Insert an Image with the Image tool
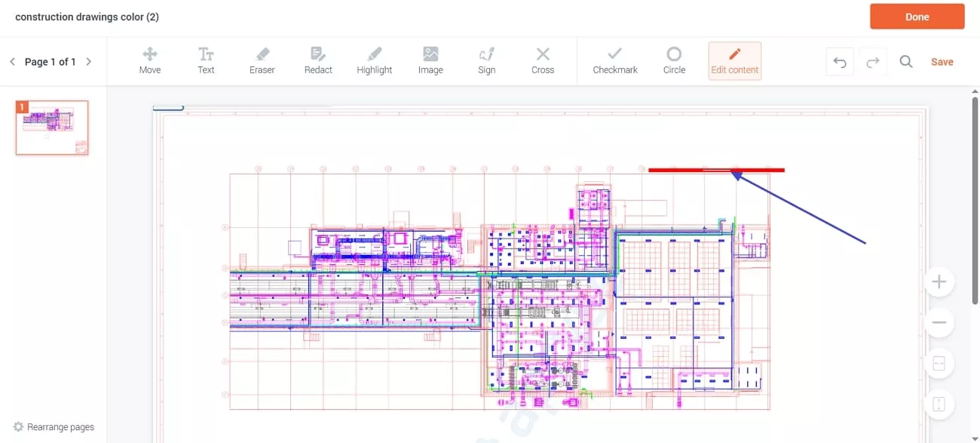The width and height of the screenshot is (980, 443). pyautogui.click(x=430, y=61)
